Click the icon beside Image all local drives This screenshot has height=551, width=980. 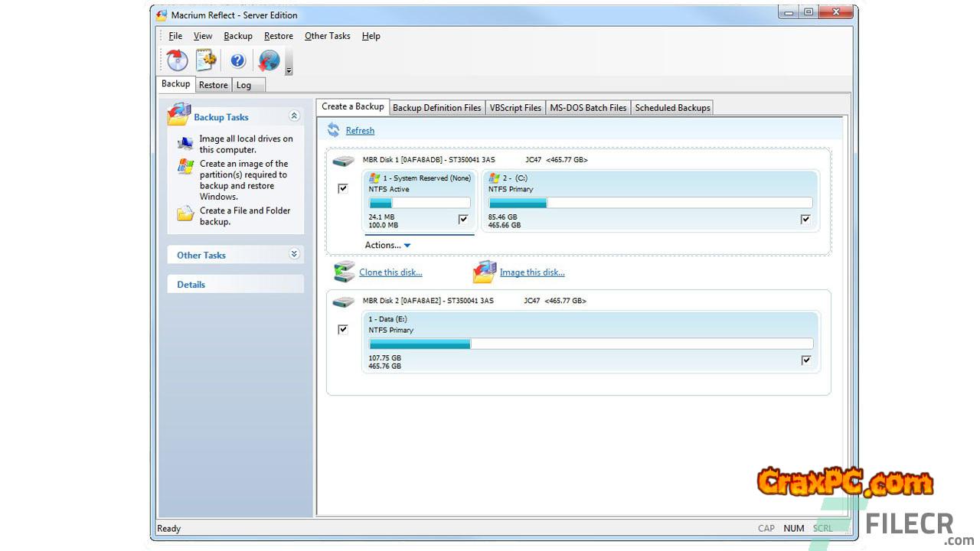point(185,143)
